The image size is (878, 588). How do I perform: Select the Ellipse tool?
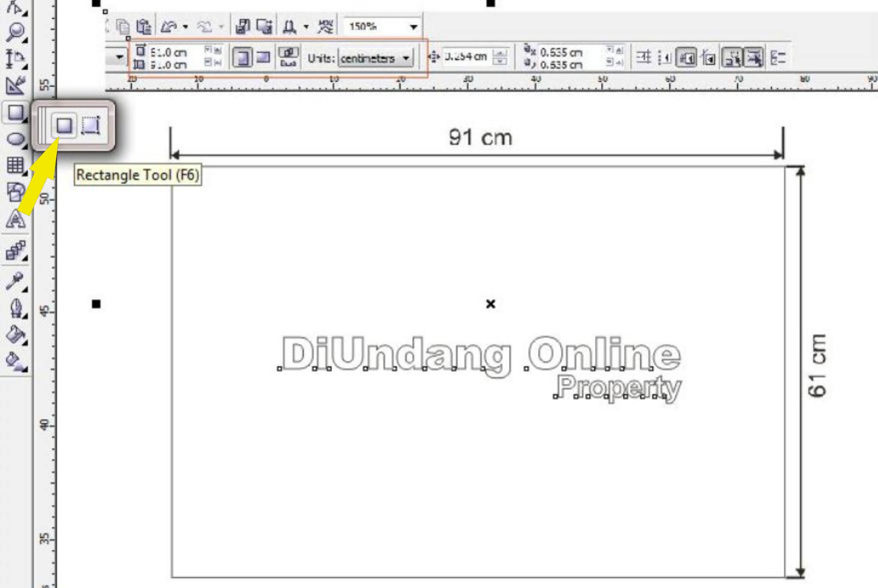point(15,139)
